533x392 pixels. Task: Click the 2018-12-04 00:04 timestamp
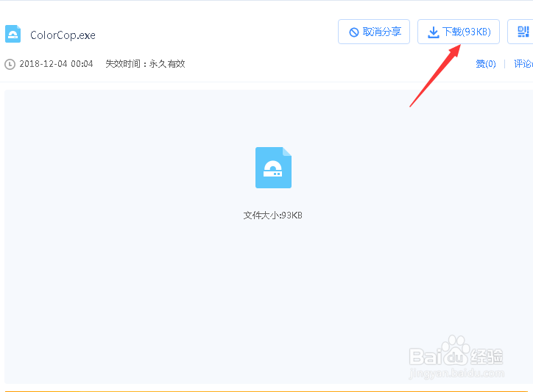point(56,64)
